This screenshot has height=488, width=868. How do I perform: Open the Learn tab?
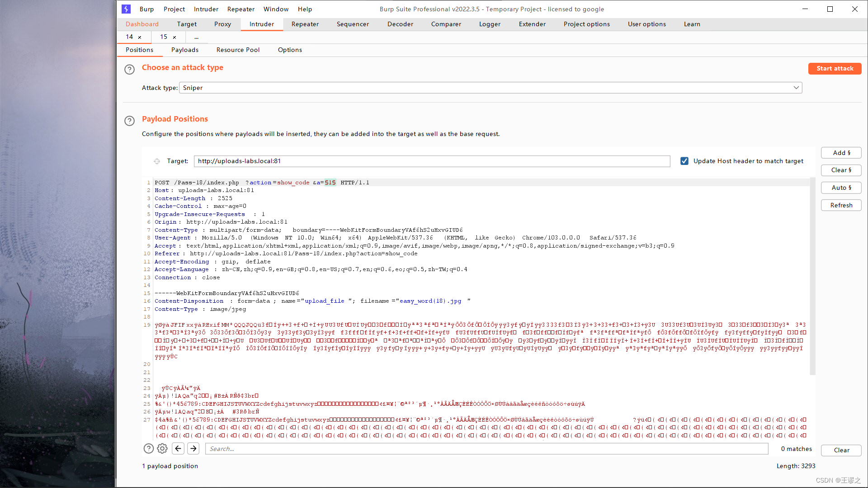[692, 24]
